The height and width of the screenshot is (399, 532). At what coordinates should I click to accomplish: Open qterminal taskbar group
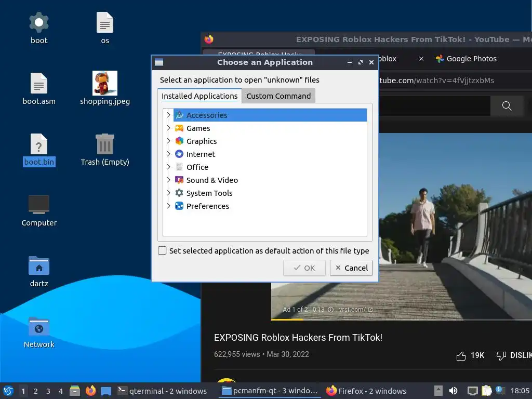click(162, 391)
